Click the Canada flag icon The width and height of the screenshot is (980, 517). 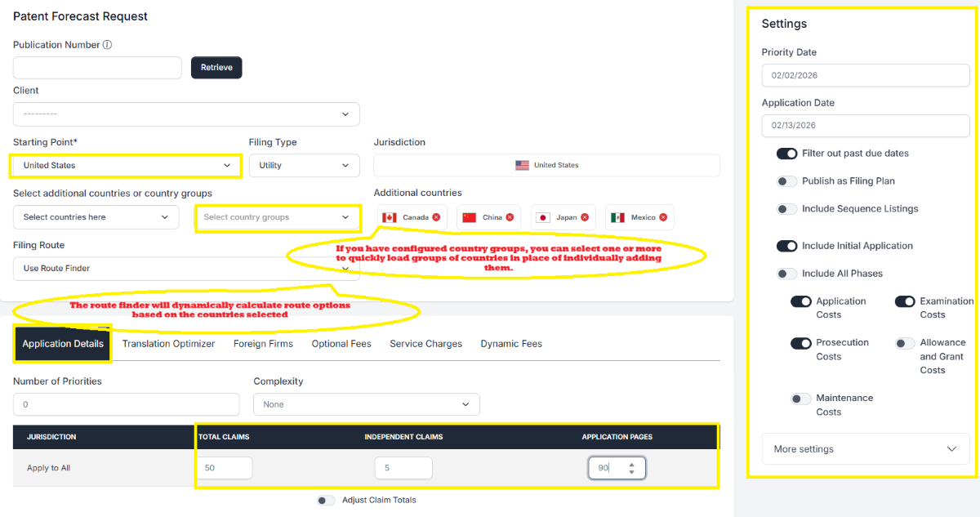click(390, 217)
